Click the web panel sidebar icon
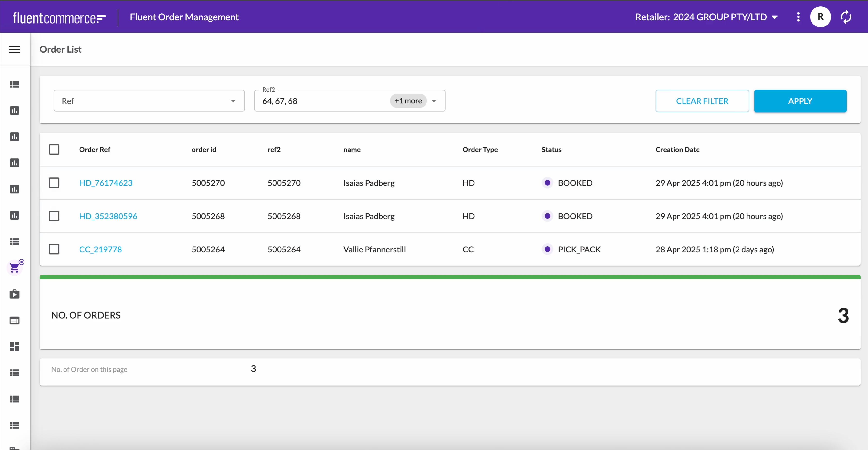The width and height of the screenshot is (868, 450). pos(15,320)
